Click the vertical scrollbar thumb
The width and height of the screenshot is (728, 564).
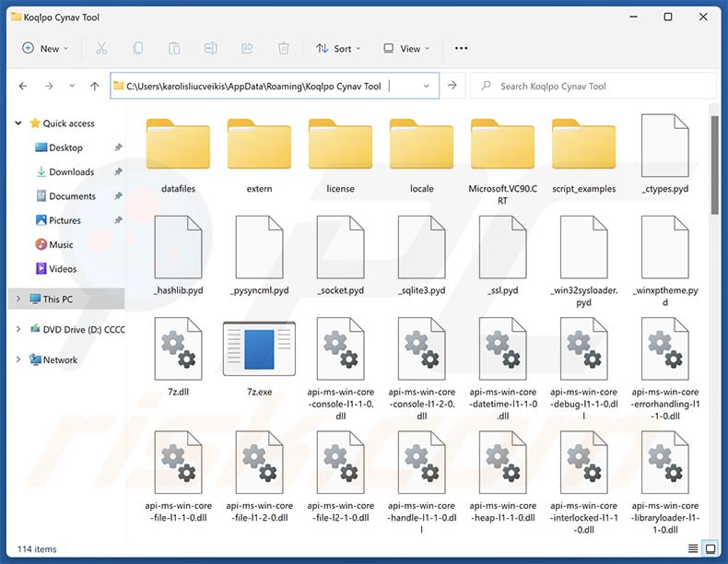click(x=714, y=165)
